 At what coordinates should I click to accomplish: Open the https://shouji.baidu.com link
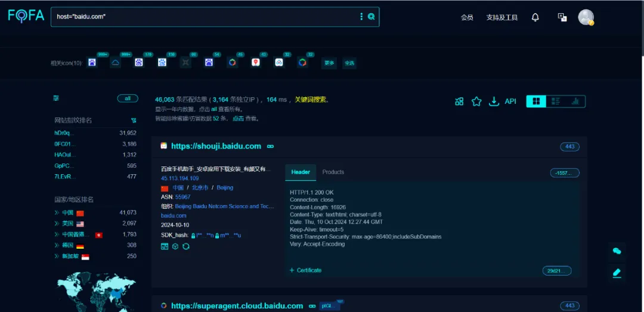point(216,146)
